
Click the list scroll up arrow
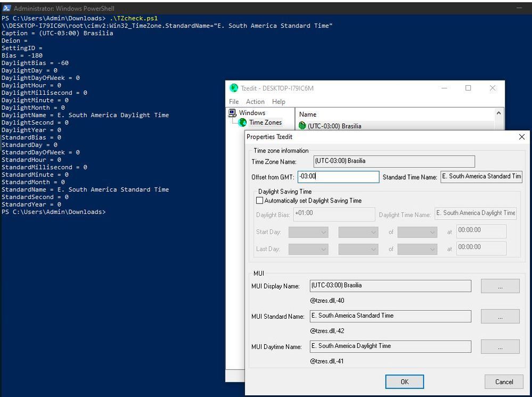pyautogui.click(x=499, y=113)
